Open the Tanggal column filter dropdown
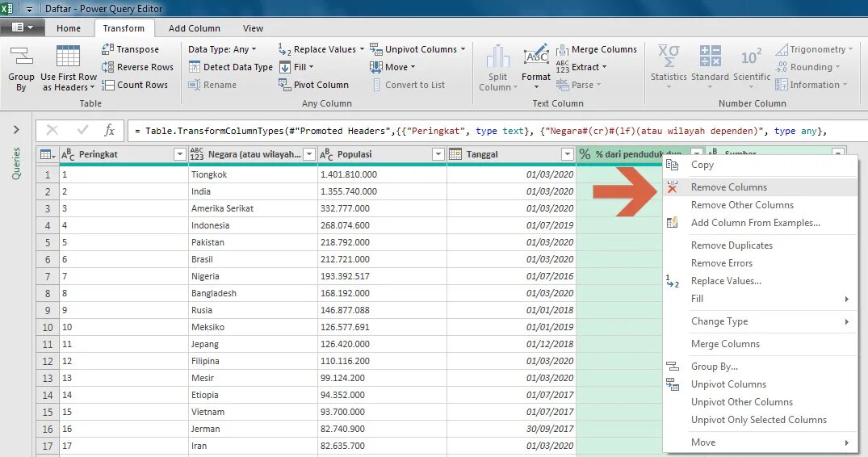Viewport: 868px width, 457px height. coord(568,154)
